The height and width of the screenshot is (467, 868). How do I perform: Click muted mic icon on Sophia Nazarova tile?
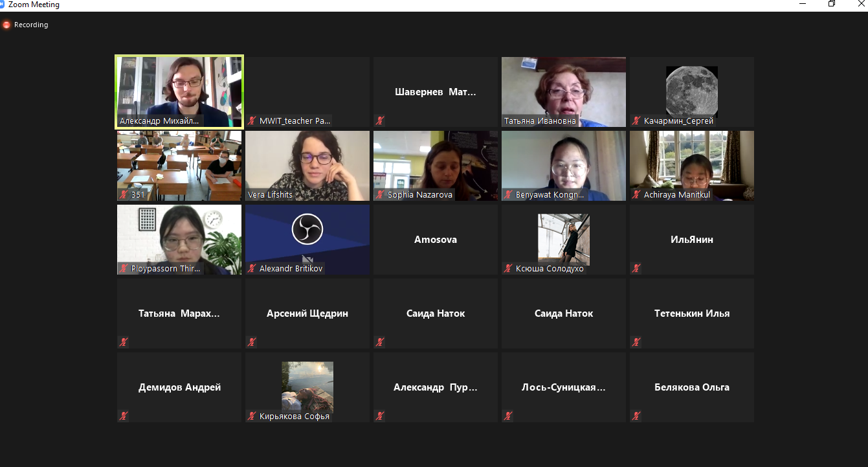pos(381,195)
